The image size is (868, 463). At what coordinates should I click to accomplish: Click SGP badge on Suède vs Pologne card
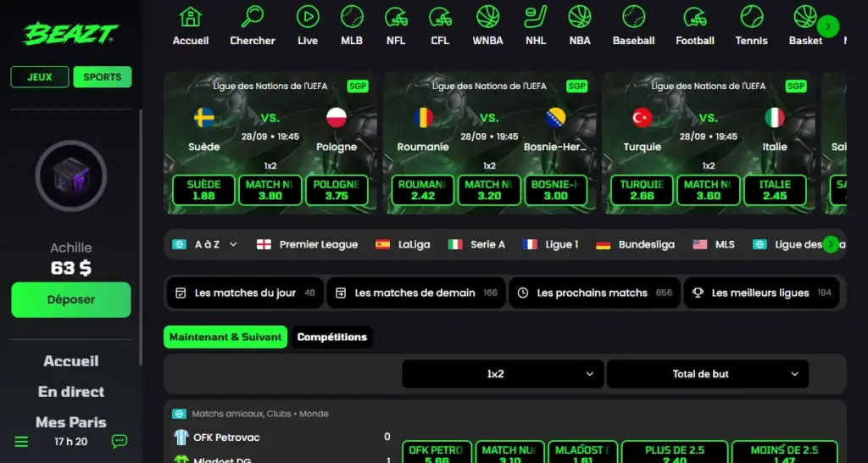tap(358, 86)
